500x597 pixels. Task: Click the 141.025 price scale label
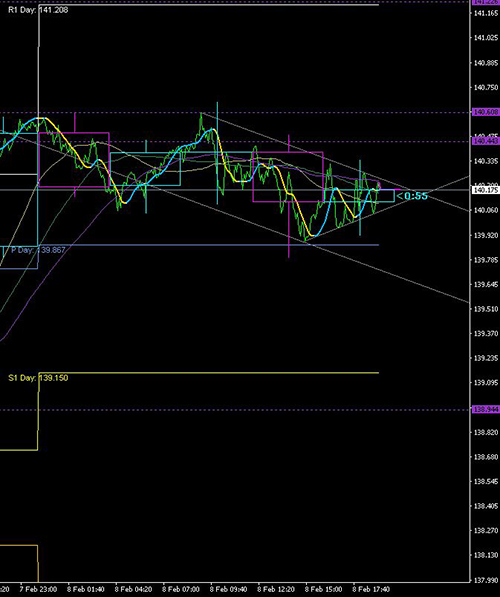(486, 38)
